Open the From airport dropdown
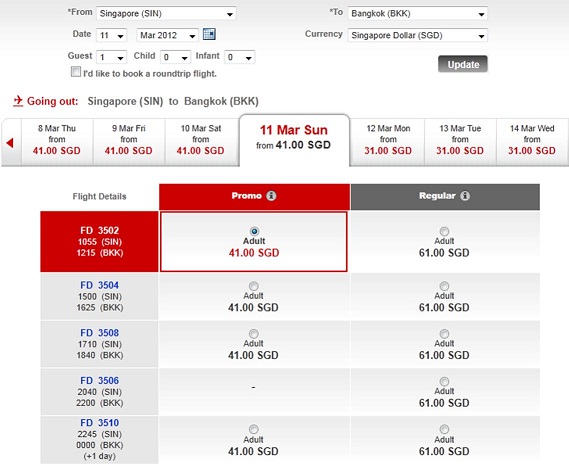 (x=166, y=13)
